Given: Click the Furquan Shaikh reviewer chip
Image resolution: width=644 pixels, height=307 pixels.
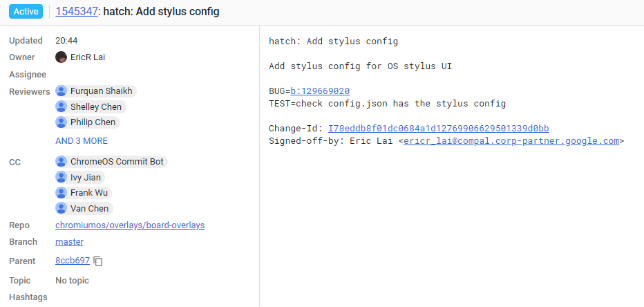Looking at the screenshot, I should click(x=95, y=91).
